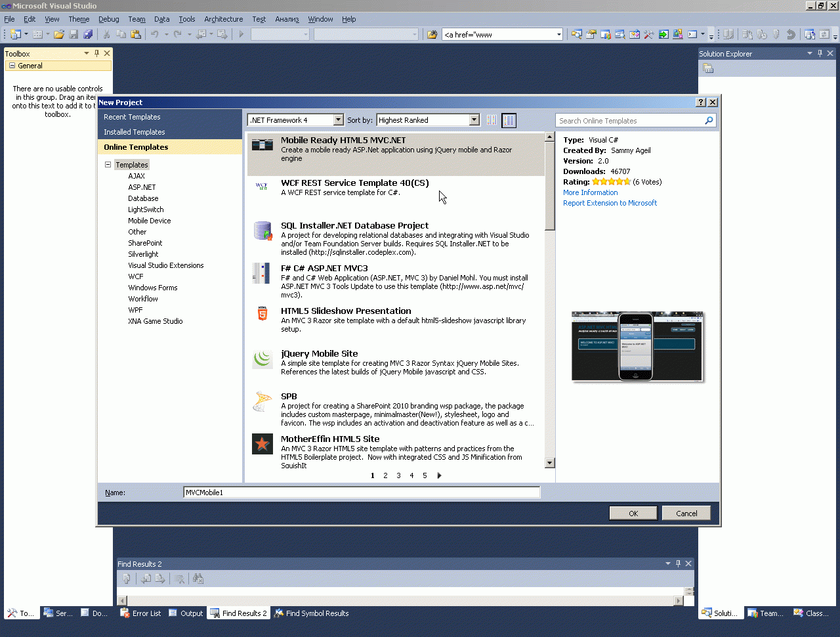Image resolution: width=840 pixels, height=637 pixels.
Task: Click the next page arrow in template list
Action: click(439, 475)
